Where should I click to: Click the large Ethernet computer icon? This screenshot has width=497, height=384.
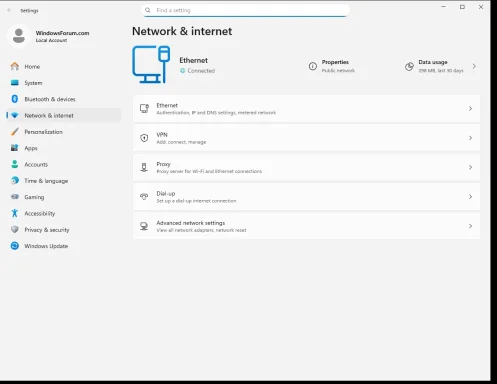(151, 64)
